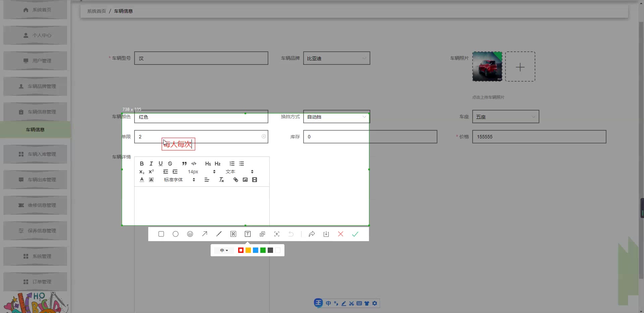Open the 文本 heading style dropdown
The width and height of the screenshot is (644, 313).
[239, 172]
